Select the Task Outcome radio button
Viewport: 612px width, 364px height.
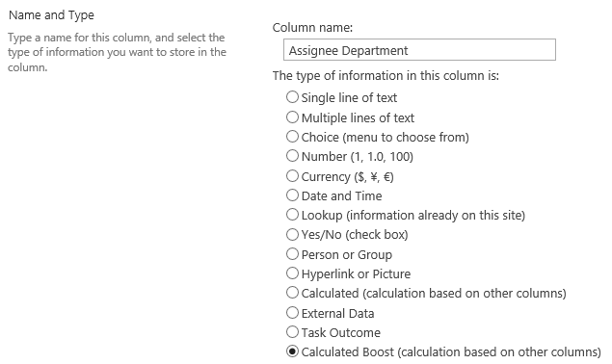click(292, 332)
